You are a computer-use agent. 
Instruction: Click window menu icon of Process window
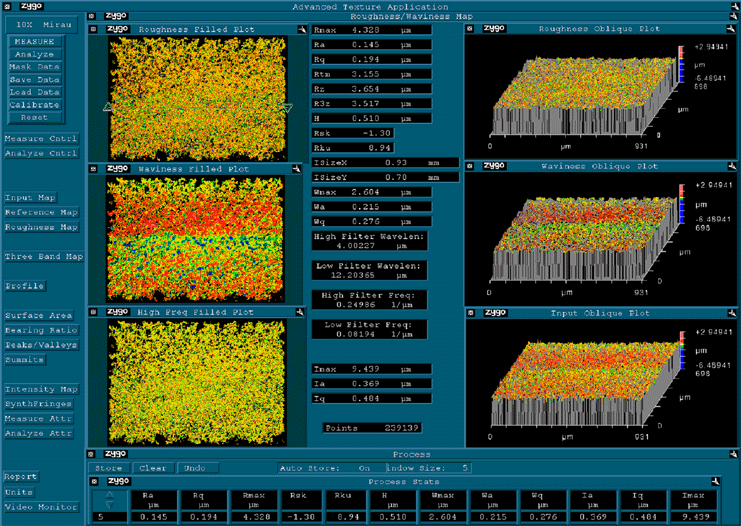91,454
